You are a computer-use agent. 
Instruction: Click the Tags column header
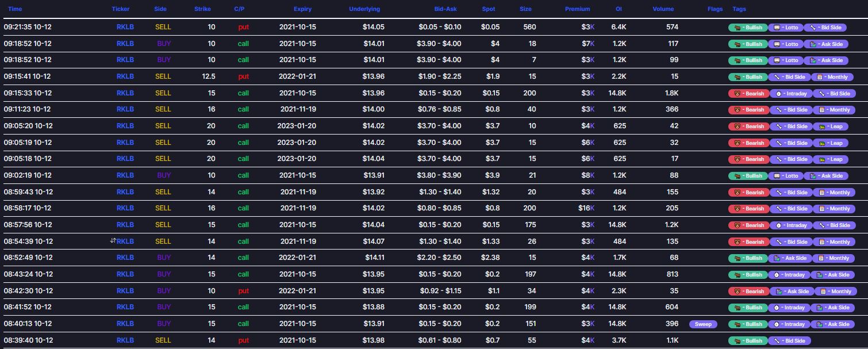pyautogui.click(x=739, y=9)
